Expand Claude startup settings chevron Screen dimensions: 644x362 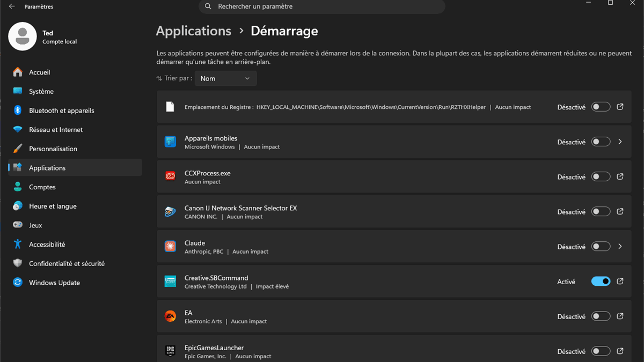point(620,247)
